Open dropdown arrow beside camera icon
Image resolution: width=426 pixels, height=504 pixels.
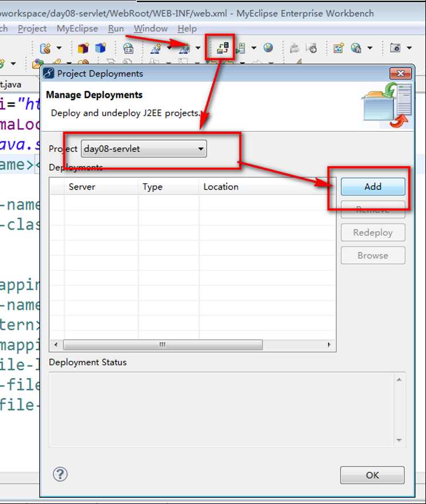(x=409, y=48)
